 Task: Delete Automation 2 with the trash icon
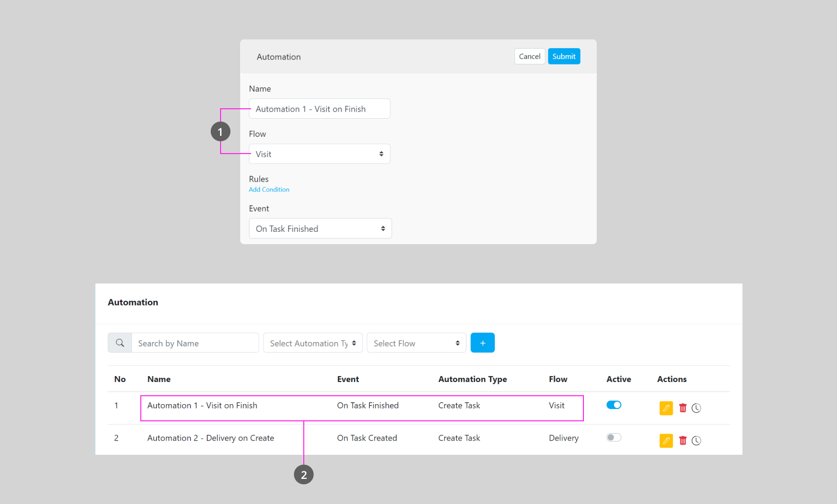click(682, 441)
